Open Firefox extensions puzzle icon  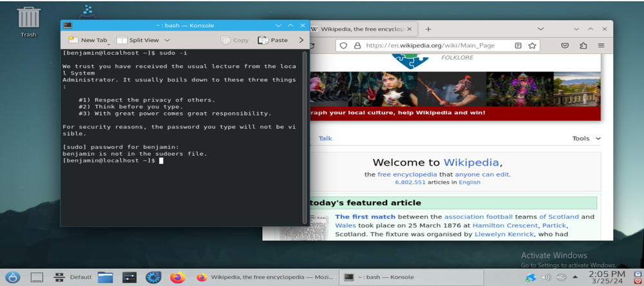[583, 46]
